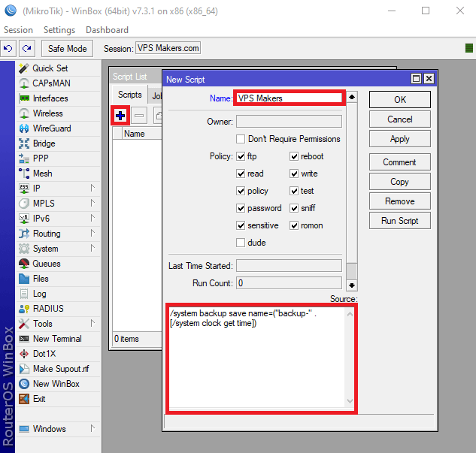Open Quick Set from sidebar
Viewport: 476px width, 453px height.
pyautogui.click(x=59, y=68)
